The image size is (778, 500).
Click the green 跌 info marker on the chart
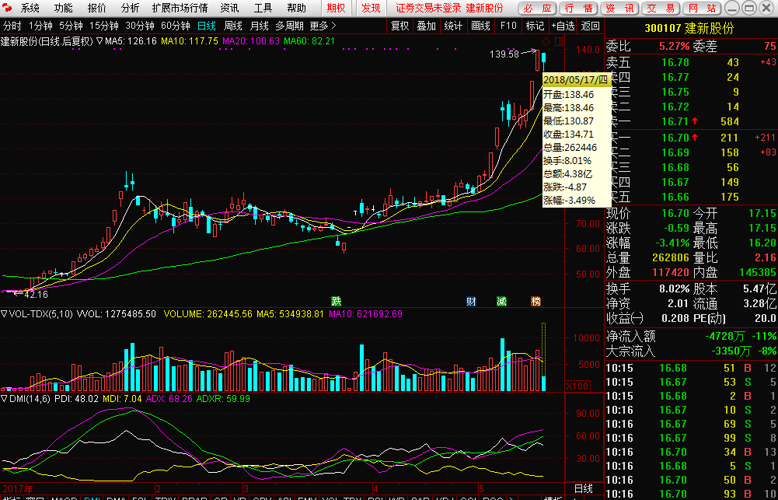(337, 301)
